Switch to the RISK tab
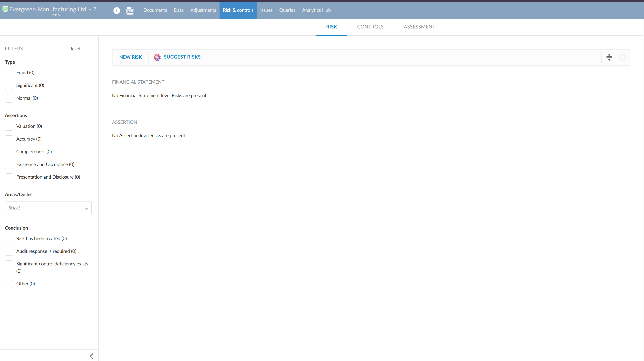The image size is (644, 361). [331, 27]
